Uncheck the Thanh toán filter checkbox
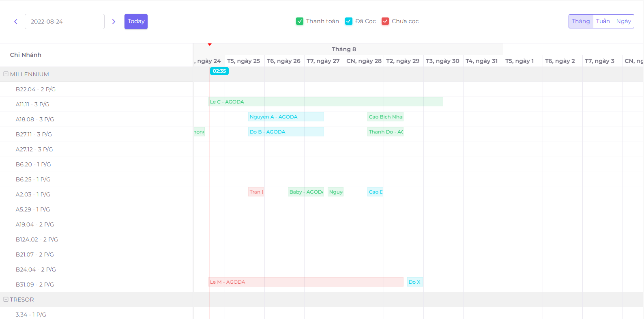 300,21
